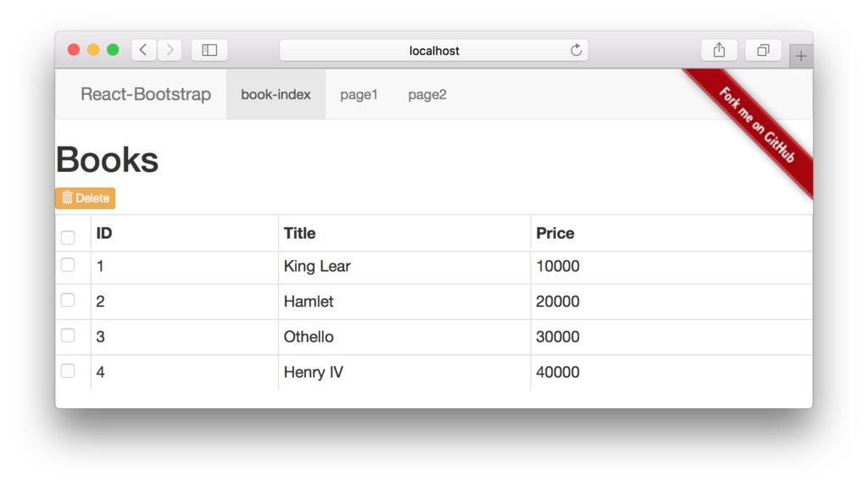
Task: Toggle the Safari sidebar icon
Action: [209, 51]
